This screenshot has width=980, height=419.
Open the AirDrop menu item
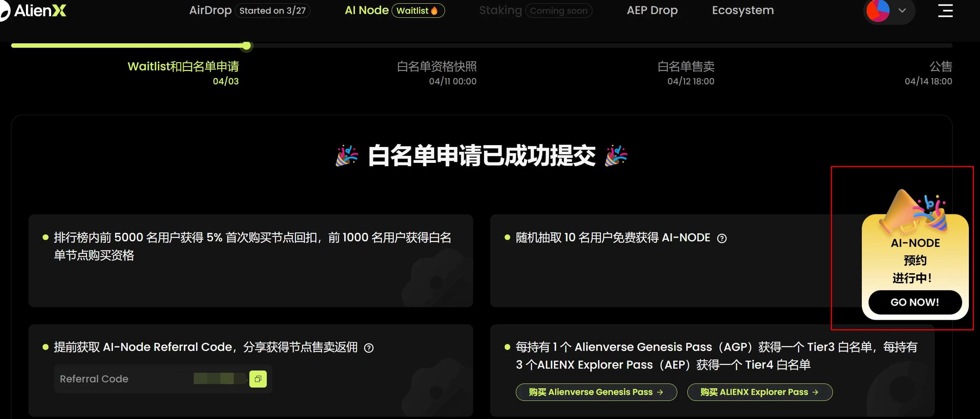pyautogui.click(x=210, y=10)
